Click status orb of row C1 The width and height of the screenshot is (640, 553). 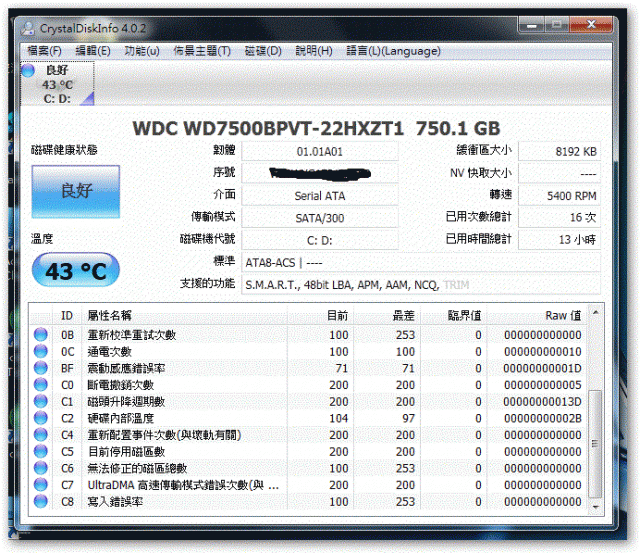pyautogui.click(x=40, y=402)
